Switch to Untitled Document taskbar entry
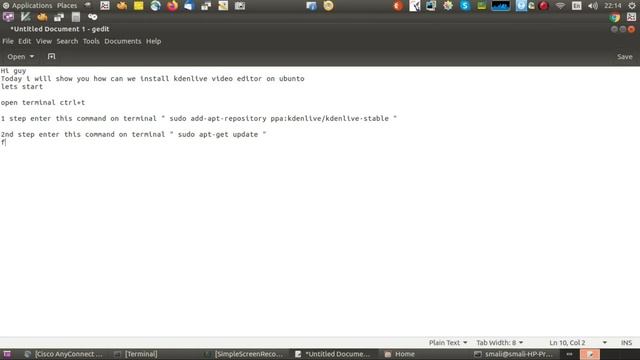Screen dimensions: 640x360 [333, 354]
